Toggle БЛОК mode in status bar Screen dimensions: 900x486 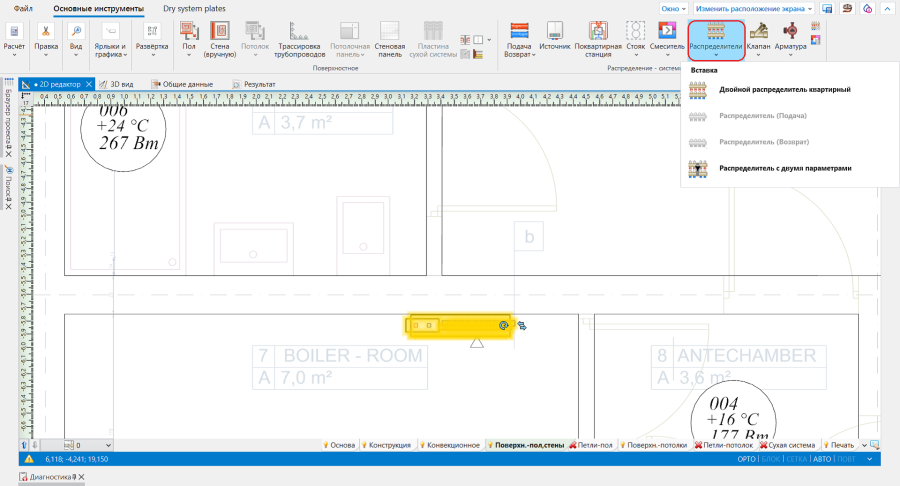(x=771, y=459)
